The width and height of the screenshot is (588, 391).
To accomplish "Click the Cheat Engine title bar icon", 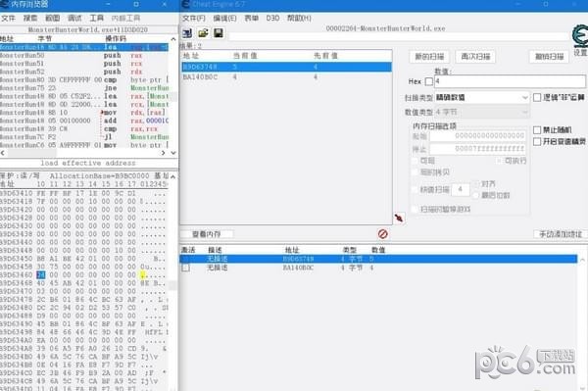I will [185, 4].
